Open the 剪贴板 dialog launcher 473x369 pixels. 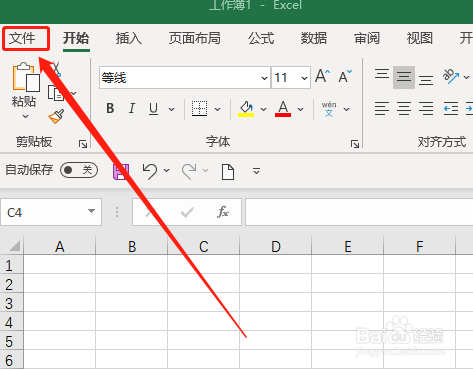pos(83,144)
